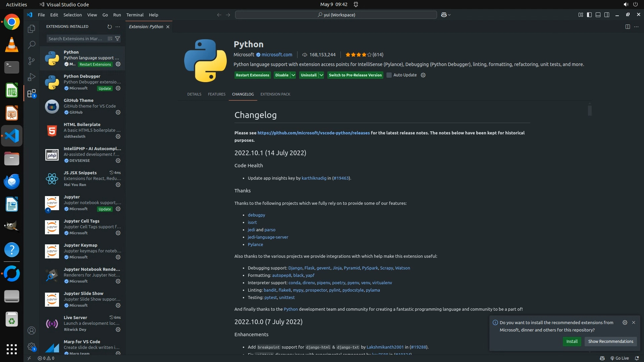Viewport: 644px width, 362px height.
Task: Open the manage gear for GitHub Theme
Action: click(x=118, y=113)
